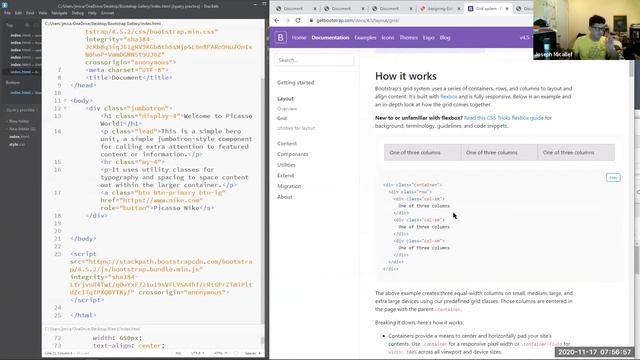The image size is (640, 360).
Task: Expand Utilities in docs sidebar
Action: click(286, 165)
